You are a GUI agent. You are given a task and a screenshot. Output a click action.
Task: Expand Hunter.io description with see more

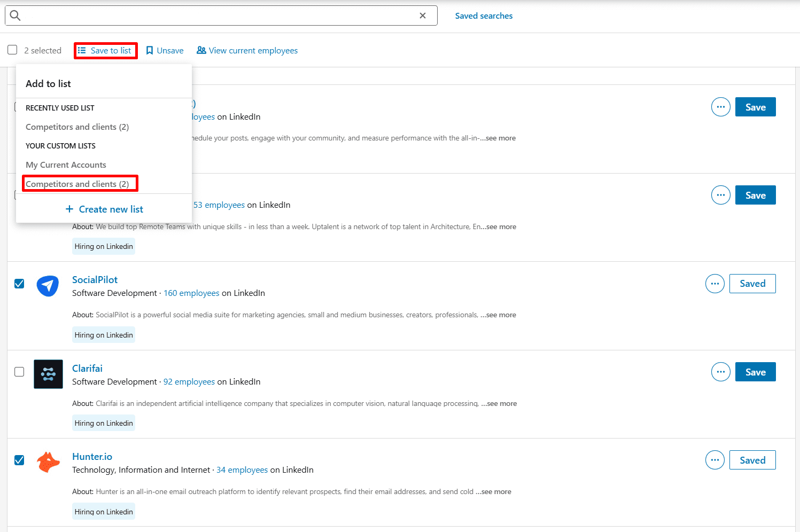(x=496, y=492)
